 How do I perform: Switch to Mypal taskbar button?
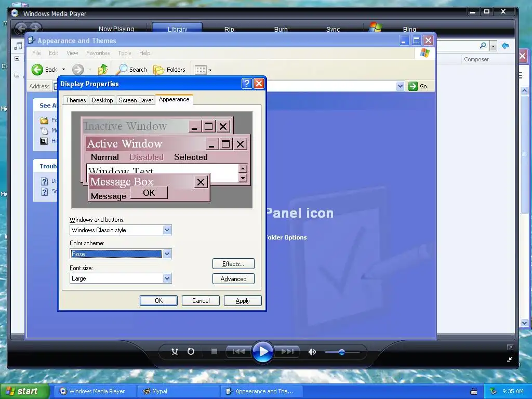coord(178,391)
